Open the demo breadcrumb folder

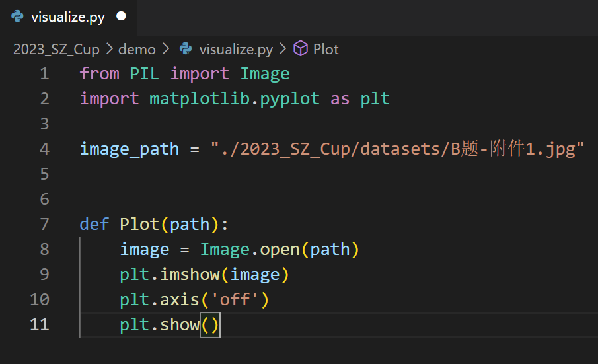click(x=137, y=49)
